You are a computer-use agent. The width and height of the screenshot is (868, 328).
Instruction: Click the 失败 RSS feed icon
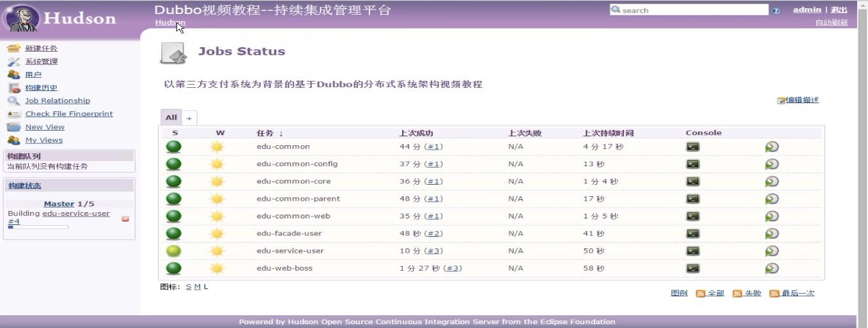pyautogui.click(x=737, y=294)
